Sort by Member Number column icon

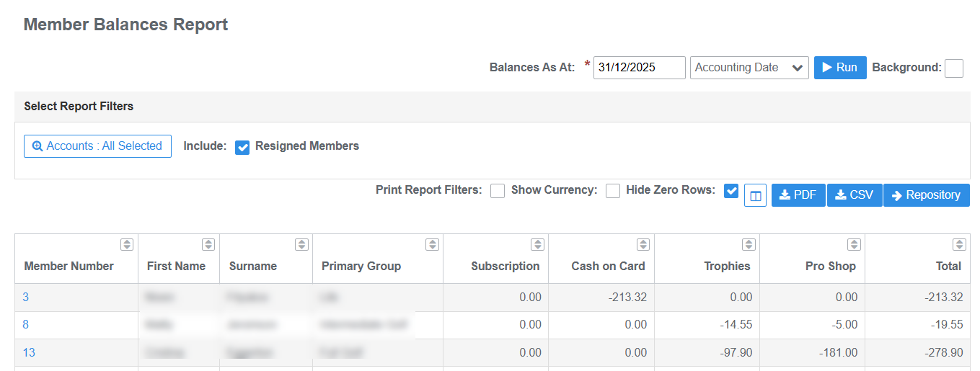[x=127, y=245]
